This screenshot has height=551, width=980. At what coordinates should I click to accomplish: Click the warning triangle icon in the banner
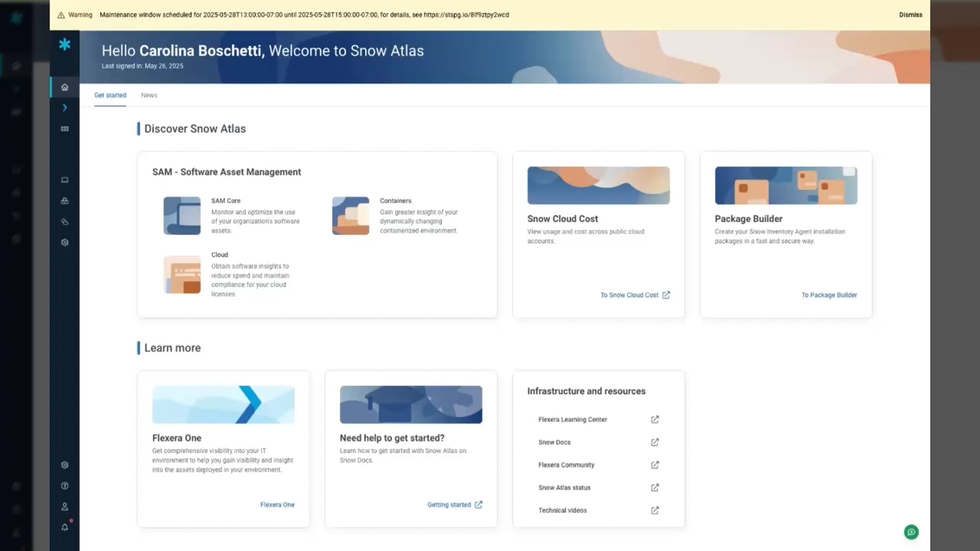click(61, 15)
